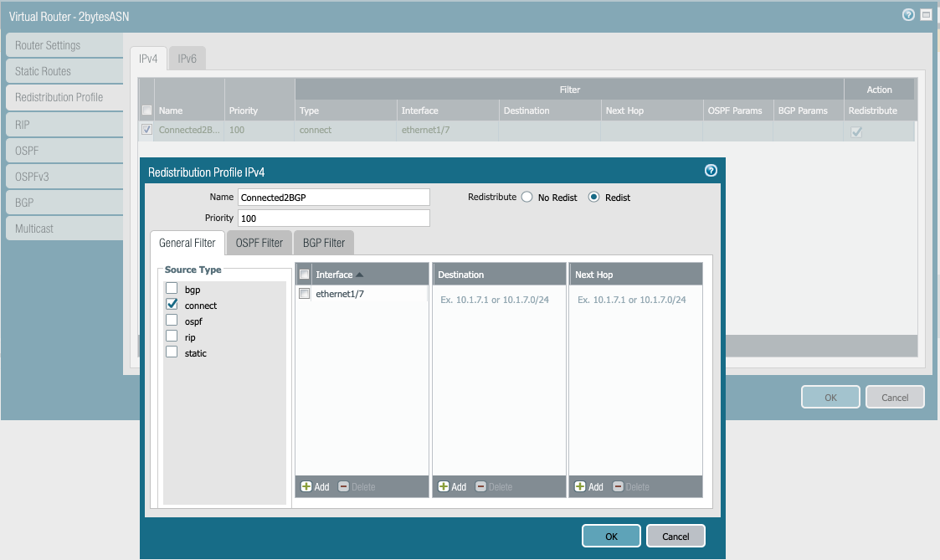Tick the ethernet1/7 interface checkbox

click(305, 294)
